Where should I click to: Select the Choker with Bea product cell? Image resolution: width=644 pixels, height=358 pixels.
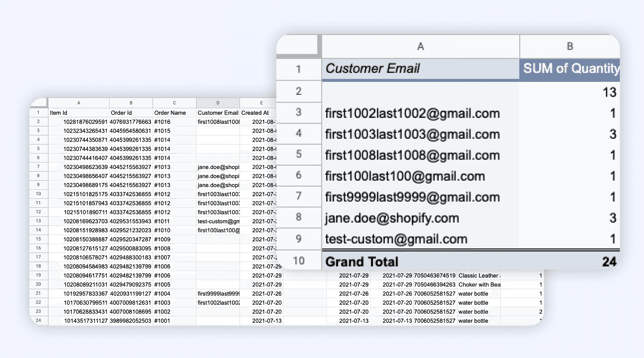coord(479,285)
